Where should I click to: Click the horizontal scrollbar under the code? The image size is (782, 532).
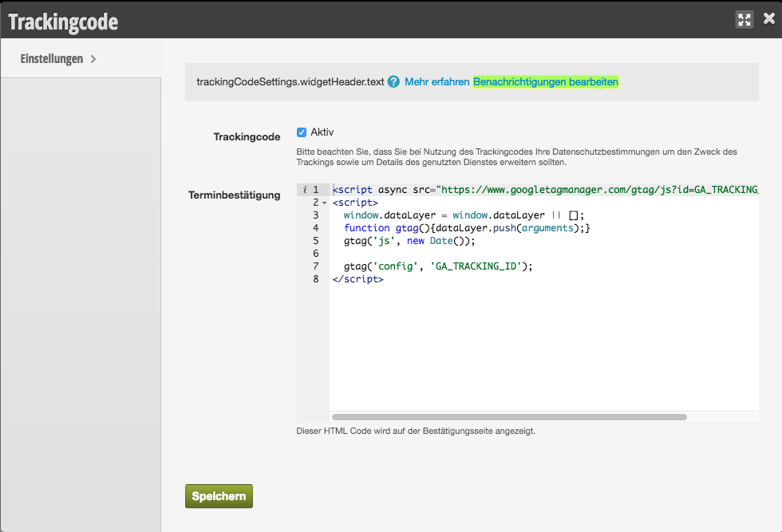(x=511, y=416)
